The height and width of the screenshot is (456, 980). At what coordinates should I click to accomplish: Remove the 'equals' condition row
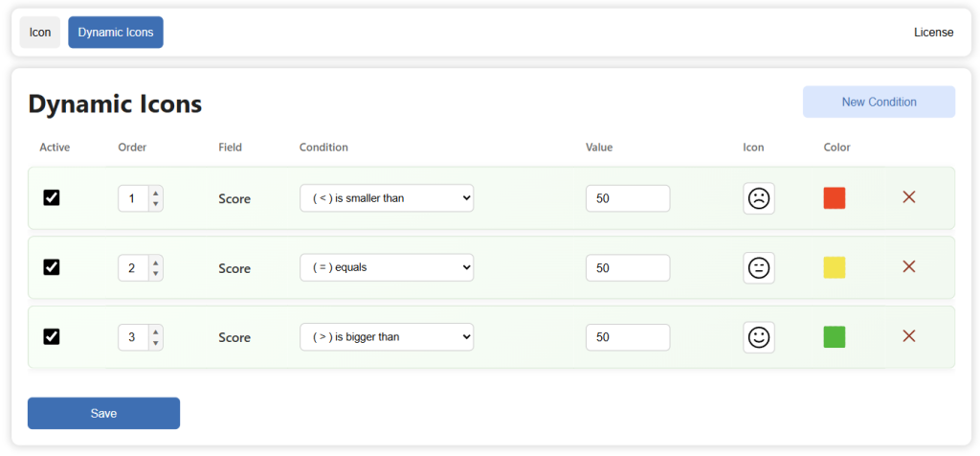(909, 266)
